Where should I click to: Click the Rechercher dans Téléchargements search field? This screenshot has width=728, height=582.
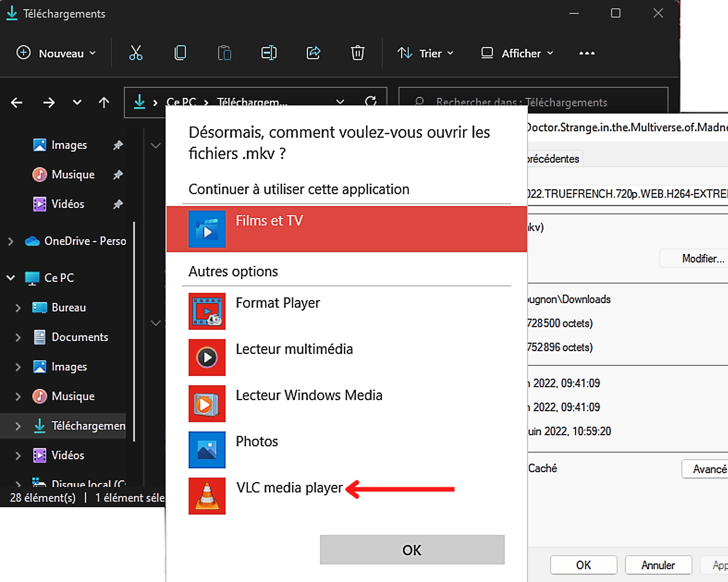click(x=533, y=101)
